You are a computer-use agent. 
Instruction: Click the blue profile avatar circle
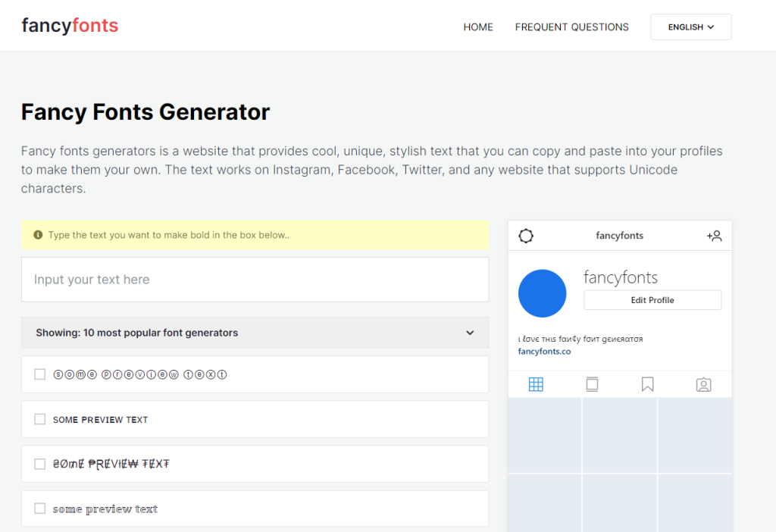pyautogui.click(x=542, y=293)
